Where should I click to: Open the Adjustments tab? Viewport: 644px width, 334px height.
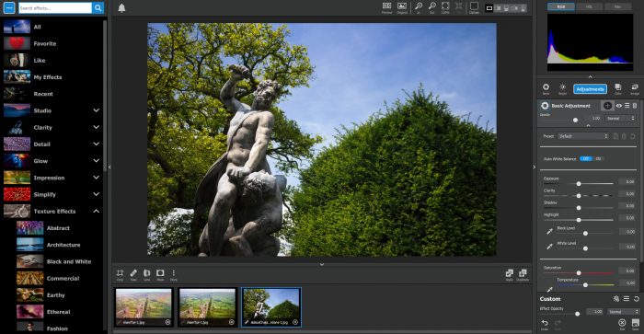590,89
